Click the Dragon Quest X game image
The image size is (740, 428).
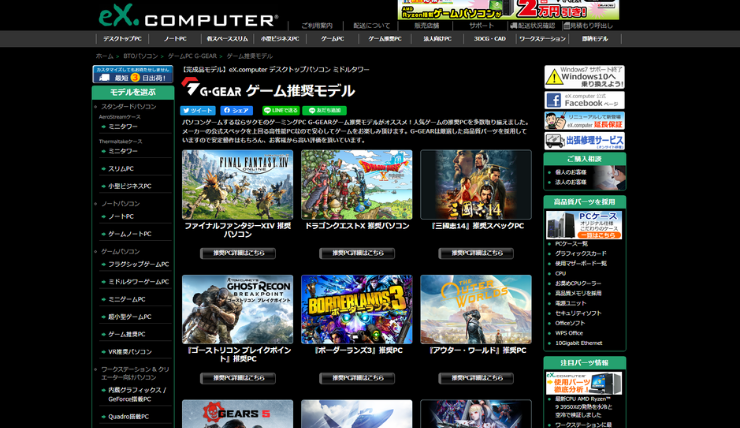356,185
